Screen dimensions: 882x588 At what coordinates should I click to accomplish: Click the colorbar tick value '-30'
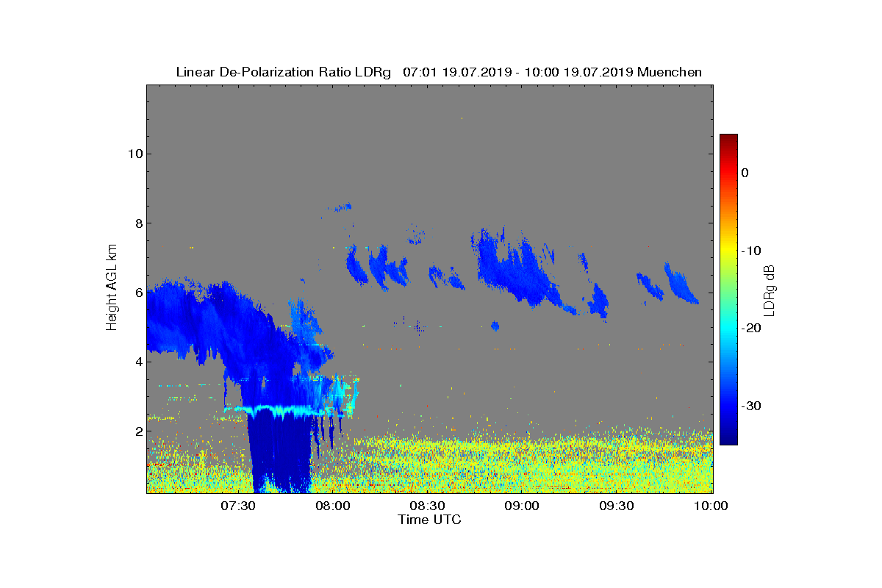pyautogui.click(x=750, y=406)
